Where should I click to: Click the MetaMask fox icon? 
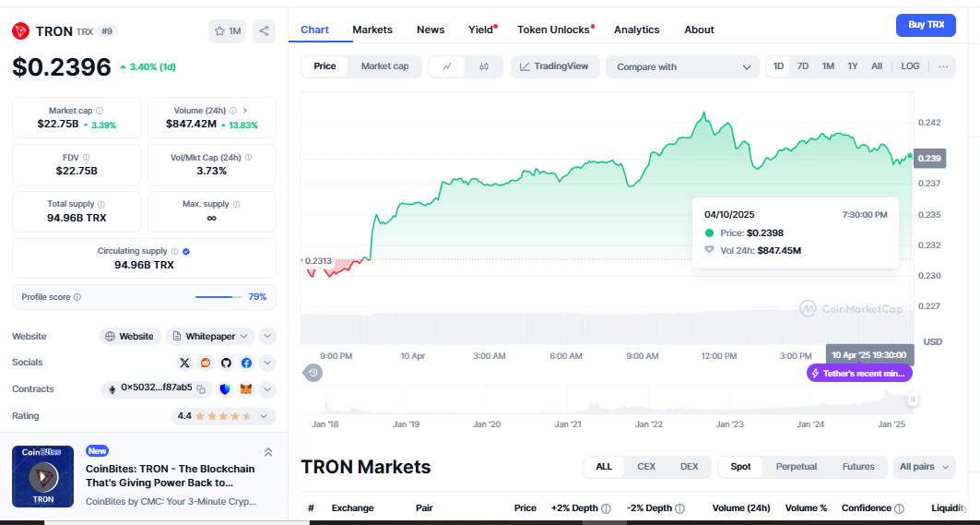[247, 389]
